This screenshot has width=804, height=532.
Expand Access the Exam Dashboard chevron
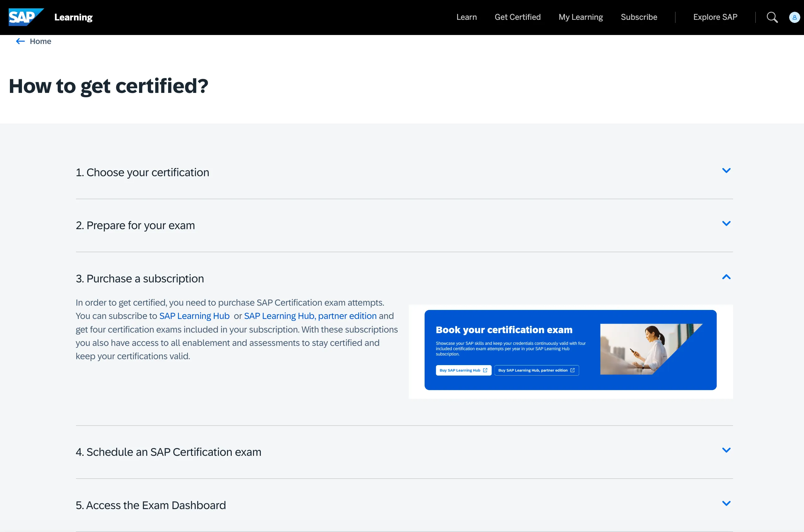(x=726, y=504)
